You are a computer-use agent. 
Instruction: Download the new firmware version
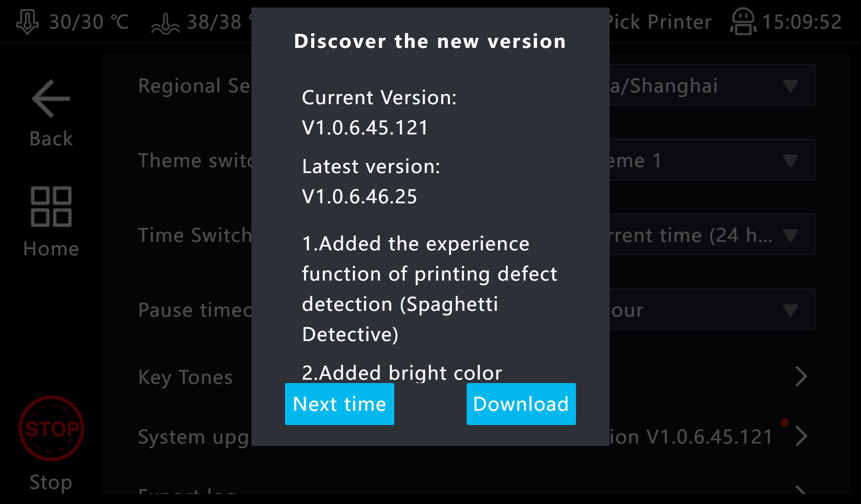(x=521, y=404)
